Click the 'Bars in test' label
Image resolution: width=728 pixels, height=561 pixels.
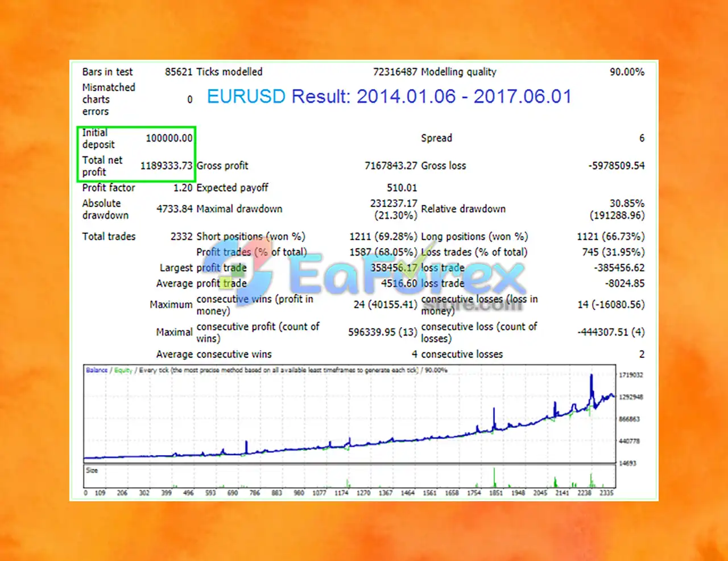tap(107, 72)
